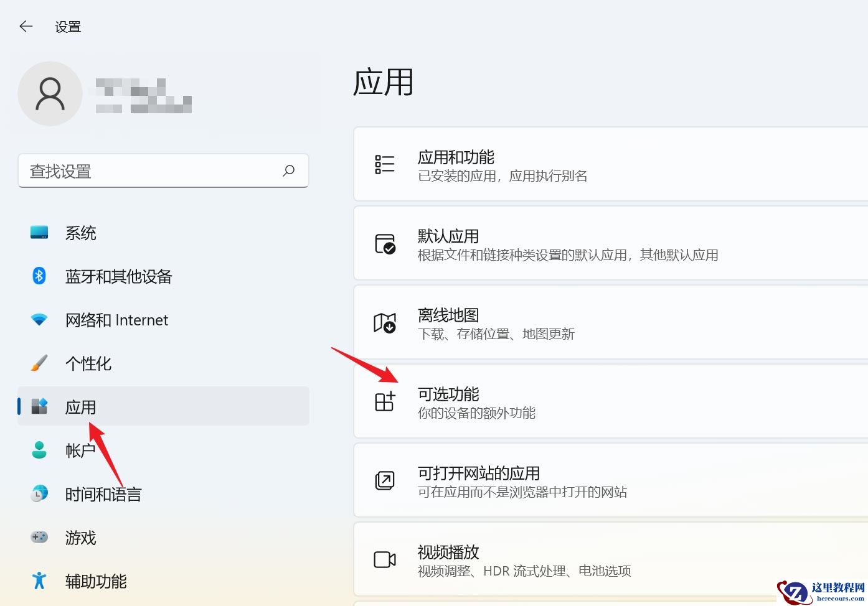Select the 游戏 Xbox icon

[39, 537]
